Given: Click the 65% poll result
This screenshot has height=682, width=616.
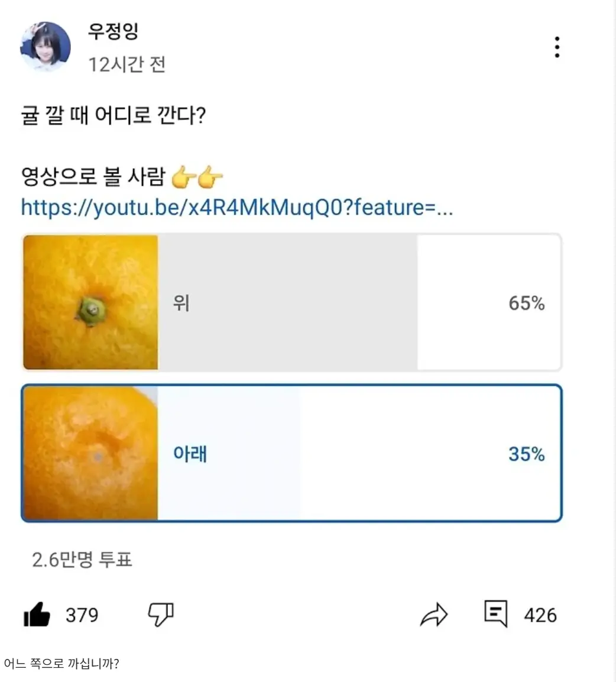Looking at the screenshot, I should (526, 303).
